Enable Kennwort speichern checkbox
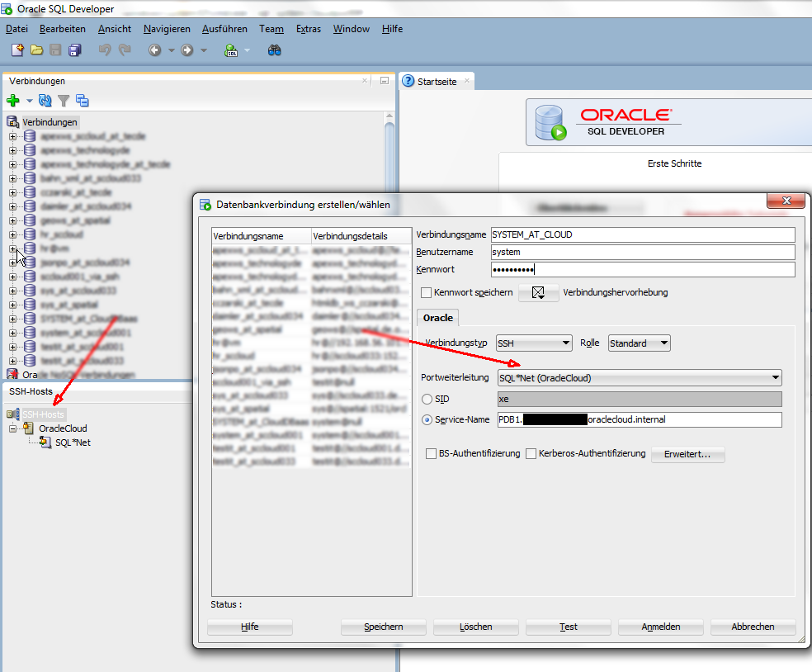 click(426, 292)
